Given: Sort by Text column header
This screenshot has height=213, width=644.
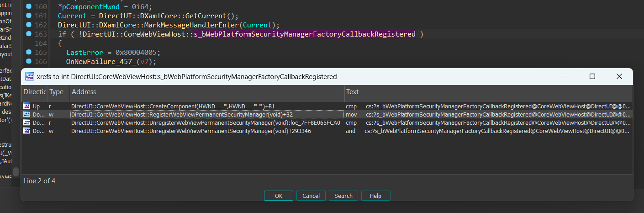Looking at the screenshot, I should (488, 92).
